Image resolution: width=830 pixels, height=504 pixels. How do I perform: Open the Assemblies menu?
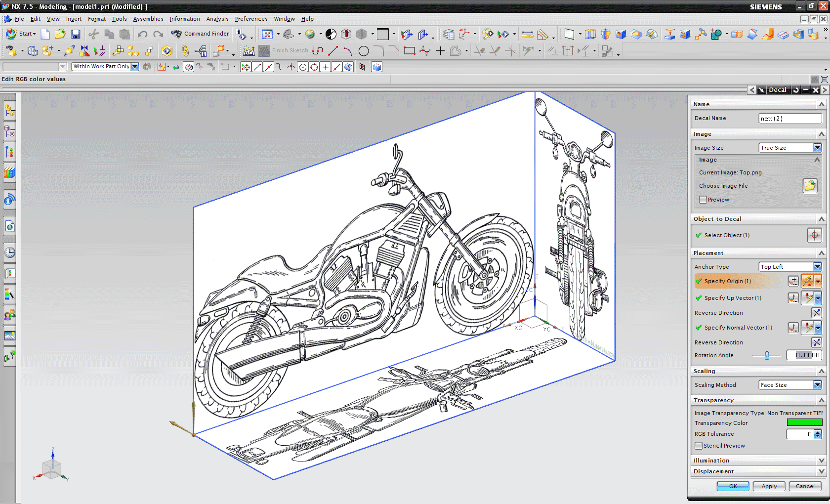[x=148, y=19]
